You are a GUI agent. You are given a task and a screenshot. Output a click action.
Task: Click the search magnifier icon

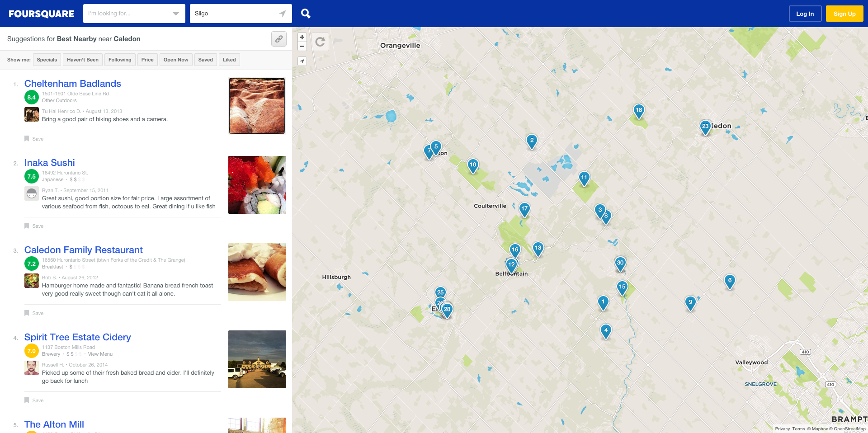click(x=306, y=14)
